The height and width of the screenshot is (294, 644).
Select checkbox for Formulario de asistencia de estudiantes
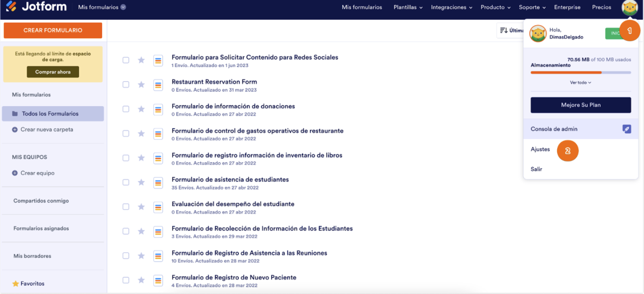(x=126, y=183)
